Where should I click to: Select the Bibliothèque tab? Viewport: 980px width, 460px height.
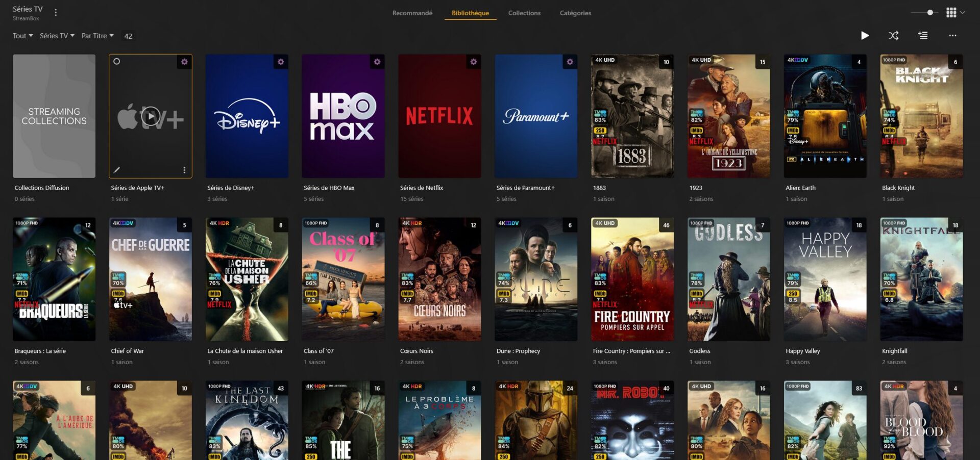click(x=470, y=13)
